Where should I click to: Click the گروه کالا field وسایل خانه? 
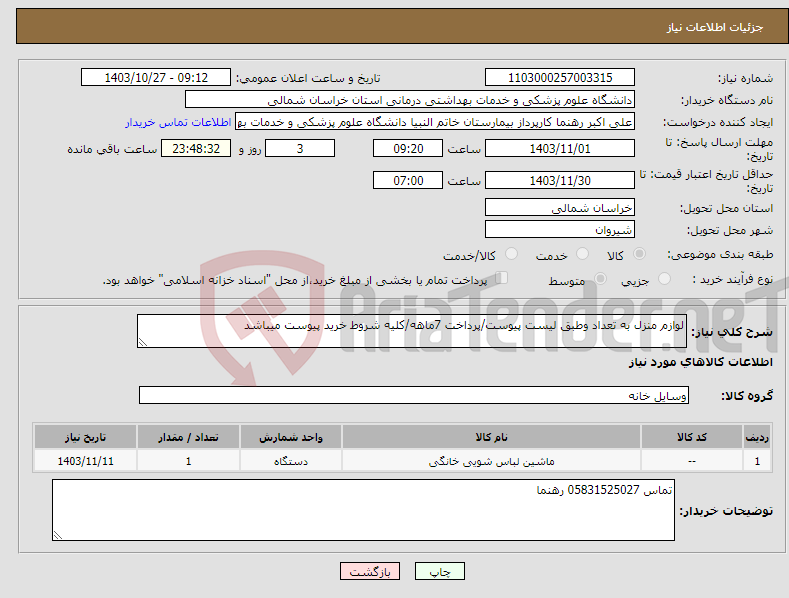(x=414, y=395)
